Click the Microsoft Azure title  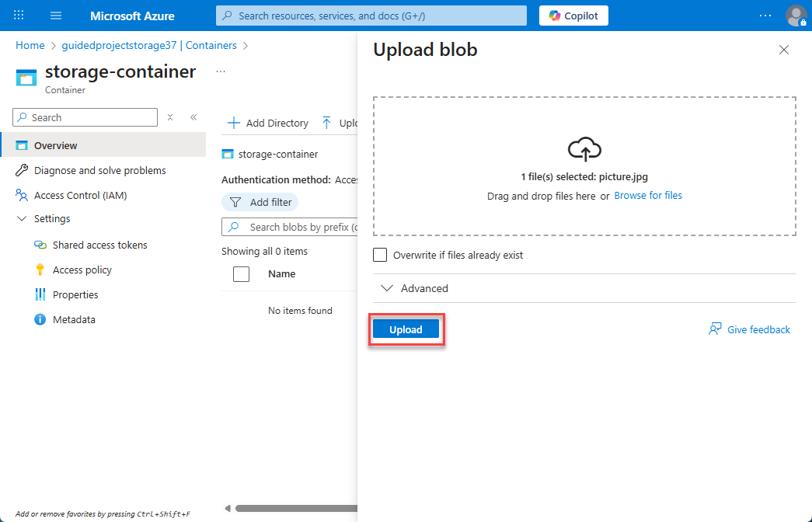132,16
